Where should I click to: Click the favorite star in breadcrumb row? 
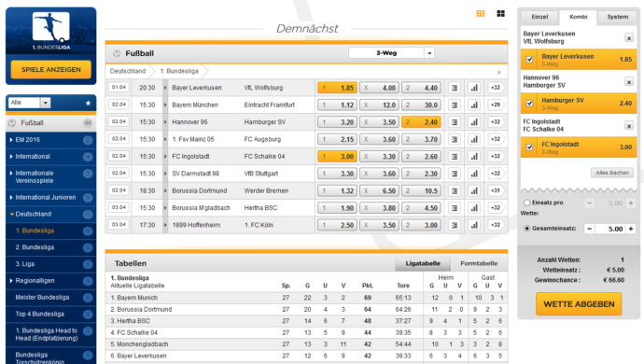pyautogui.click(x=498, y=72)
